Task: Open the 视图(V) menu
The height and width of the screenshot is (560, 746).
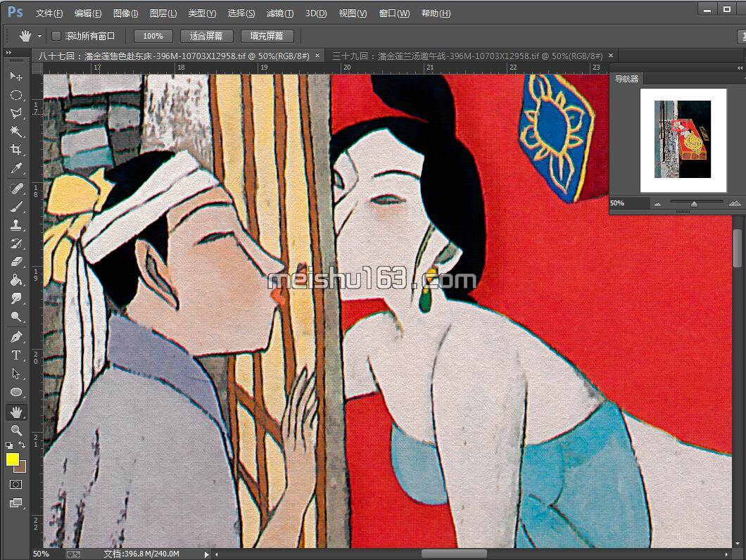Action: pyautogui.click(x=353, y=13)
